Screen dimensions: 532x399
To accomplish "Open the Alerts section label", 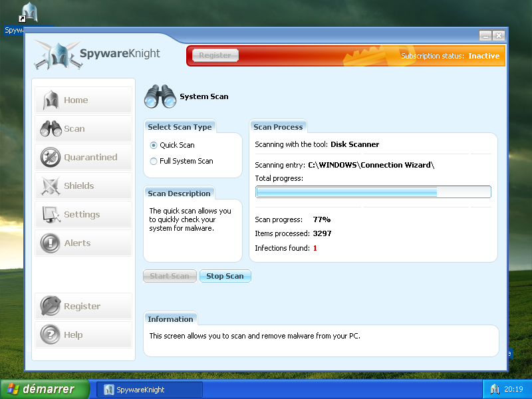I will (77, 243).
